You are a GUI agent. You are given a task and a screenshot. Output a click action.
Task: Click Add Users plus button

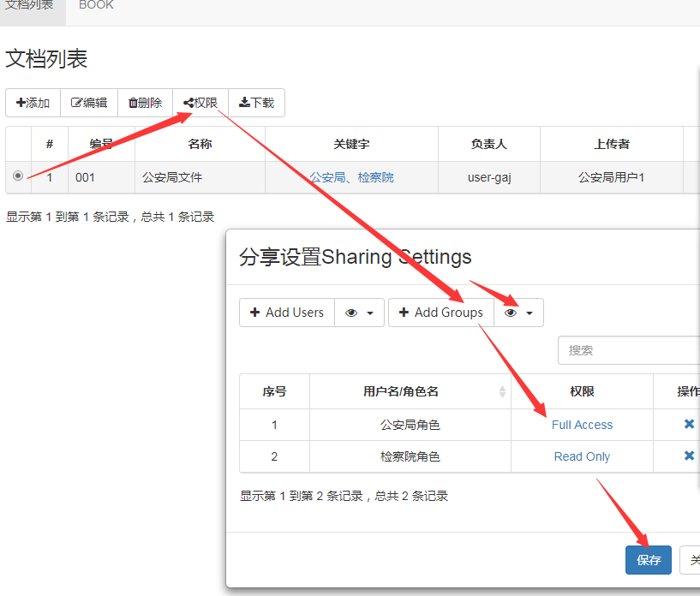point(286,313)
